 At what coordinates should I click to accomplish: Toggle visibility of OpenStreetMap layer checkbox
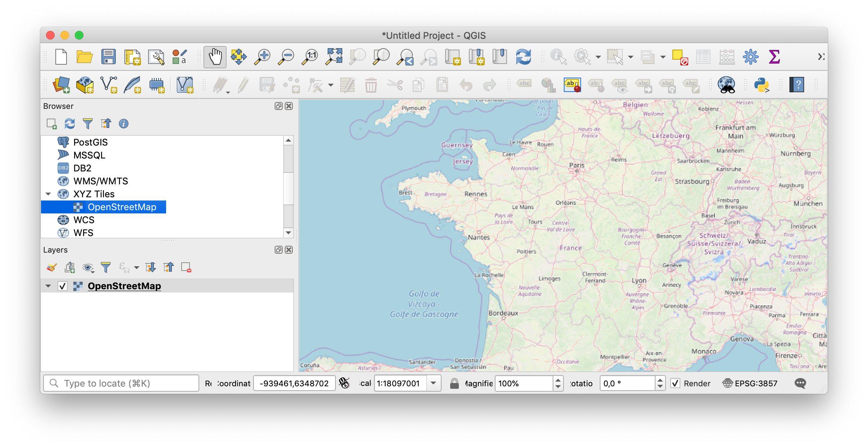63,286
